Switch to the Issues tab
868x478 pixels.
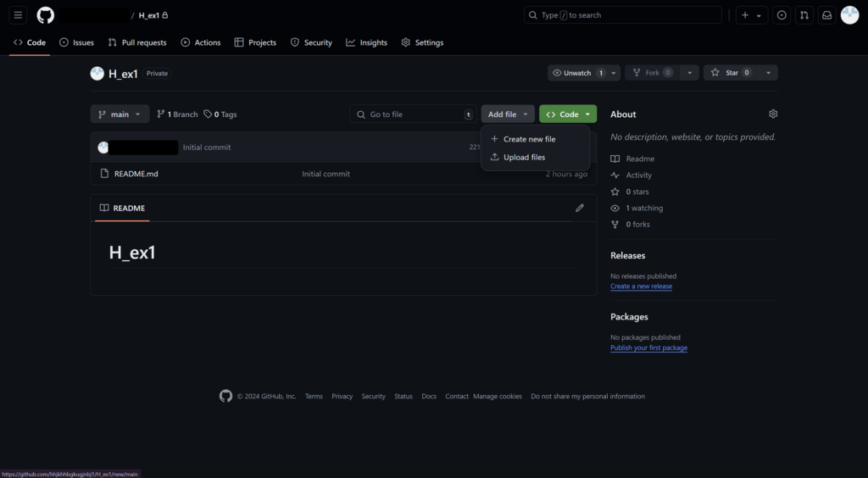[76, 42]
